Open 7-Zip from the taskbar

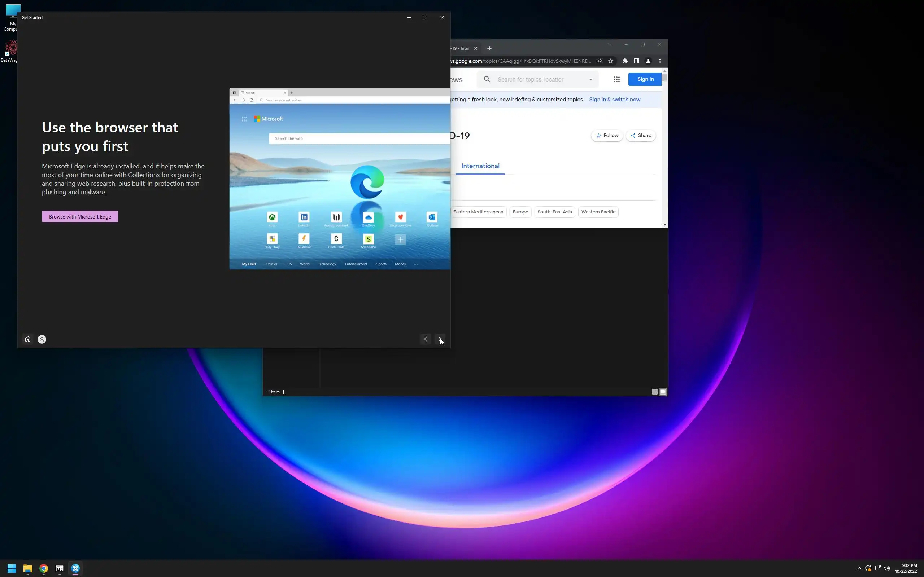tap(60, 568)
